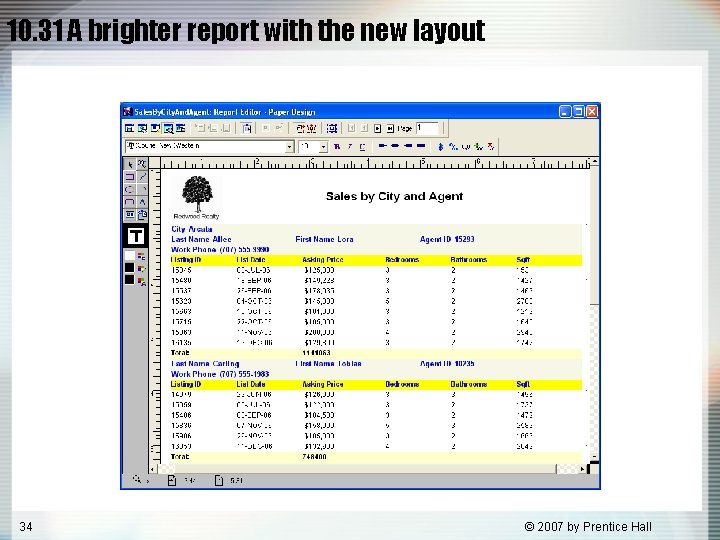Select the Last Name Carling field
This screenshot has width=720, height=540.
pos(205,364)
